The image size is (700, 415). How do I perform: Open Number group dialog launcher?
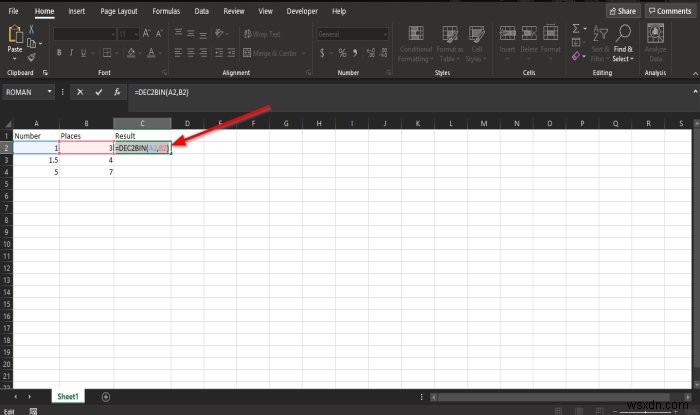click(x=388, y=73)
